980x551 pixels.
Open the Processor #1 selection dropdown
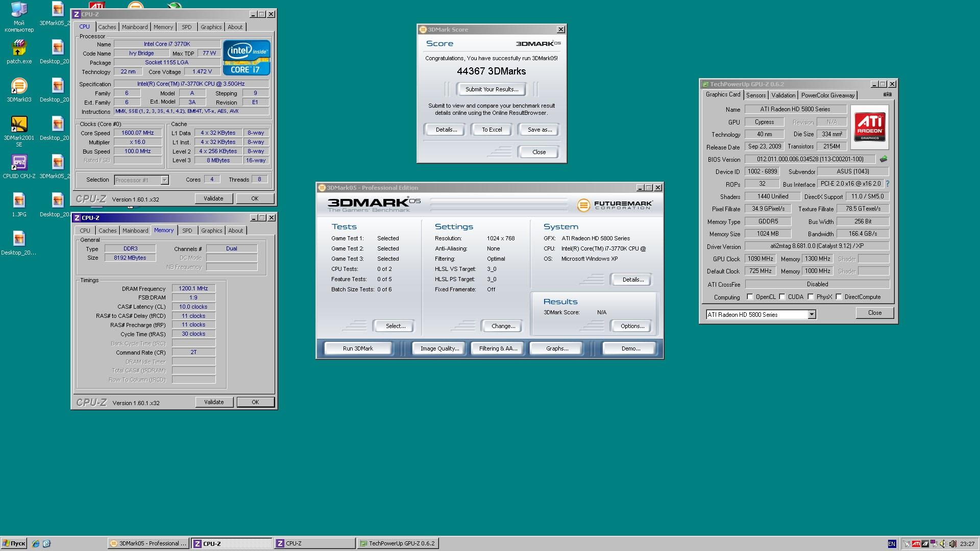164,180
